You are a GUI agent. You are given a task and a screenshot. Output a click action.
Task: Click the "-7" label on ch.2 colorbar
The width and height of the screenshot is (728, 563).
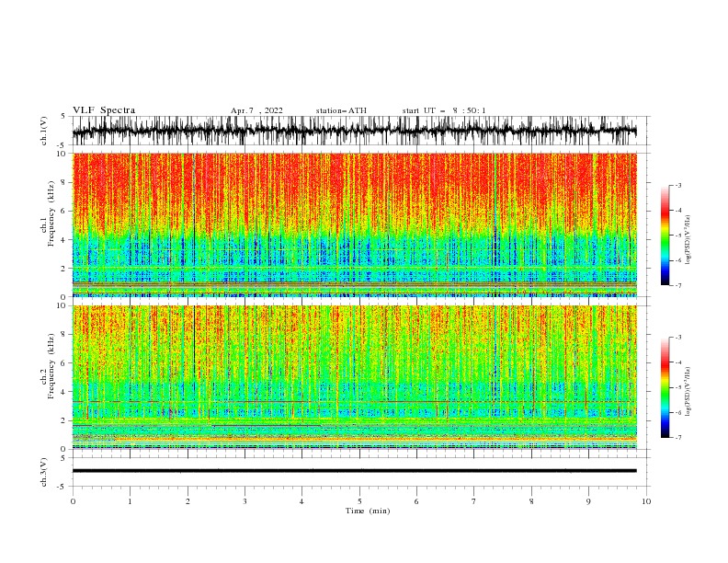(678, 437)
